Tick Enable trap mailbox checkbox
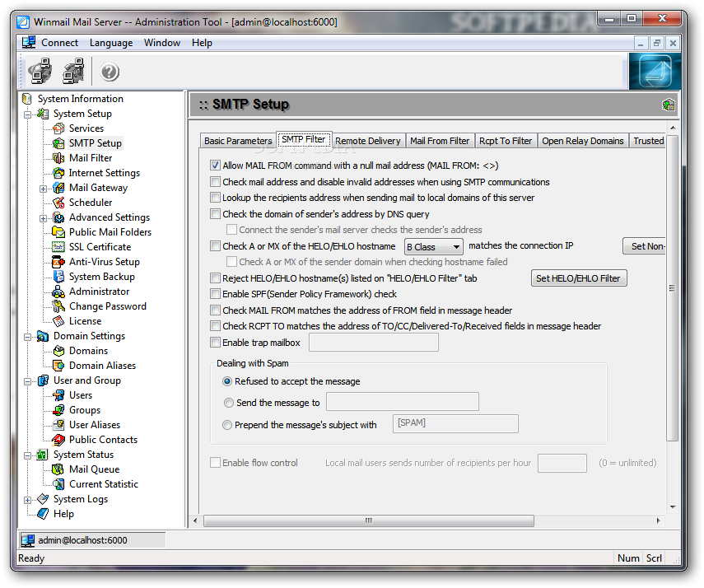The height and width of the screenshot is (588, 704). [x=216, y=343]
